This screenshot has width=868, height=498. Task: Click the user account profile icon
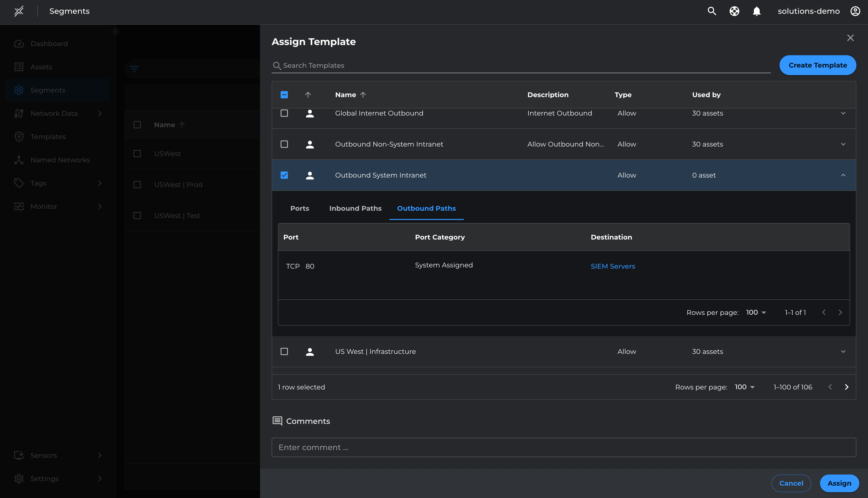coord(855,11)
